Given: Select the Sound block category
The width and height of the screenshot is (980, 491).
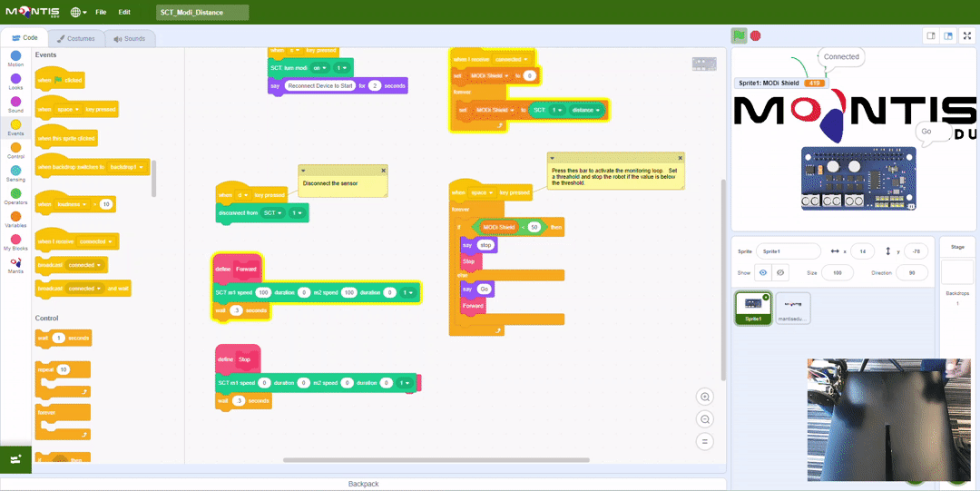Looking at the screenshot, I should pos(15,105).
